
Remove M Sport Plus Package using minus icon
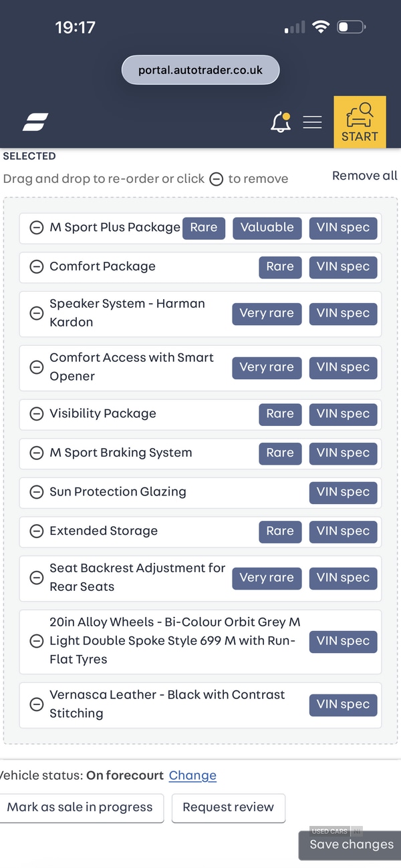[x=37, y=228]
